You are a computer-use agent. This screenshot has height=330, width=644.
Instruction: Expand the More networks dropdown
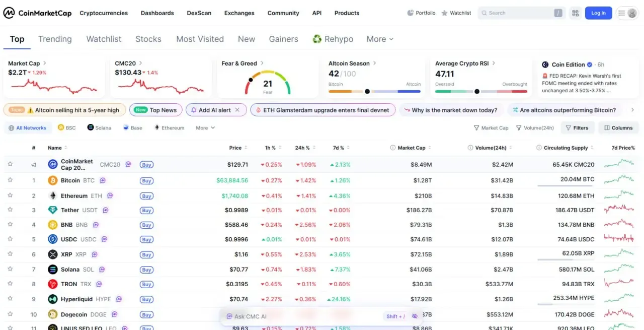click(205, 128)
